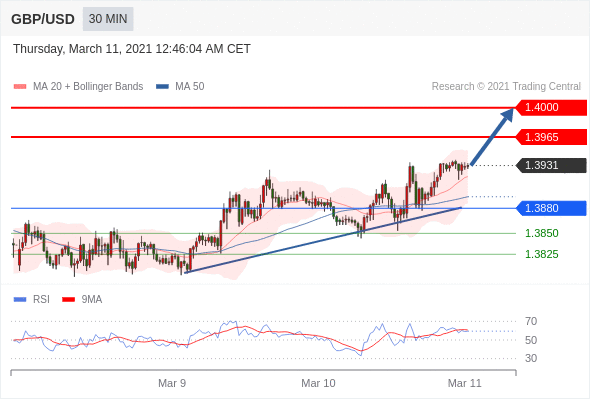The height and width of the screenshot is (400, 590).
Task: Click the date line Thursday, March 11, 2021
Action: 132,49
